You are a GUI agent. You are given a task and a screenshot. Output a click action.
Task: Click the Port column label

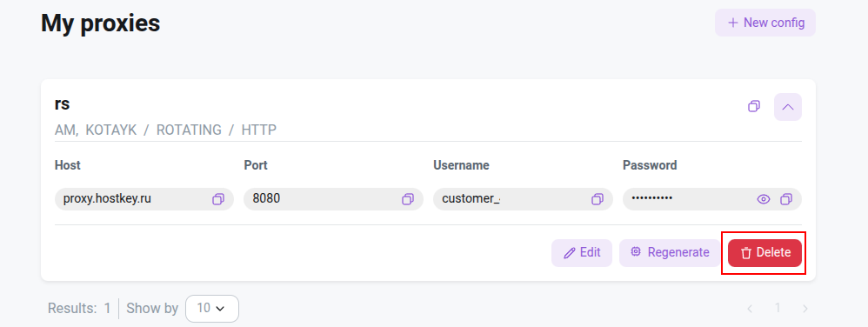[256, 165]
